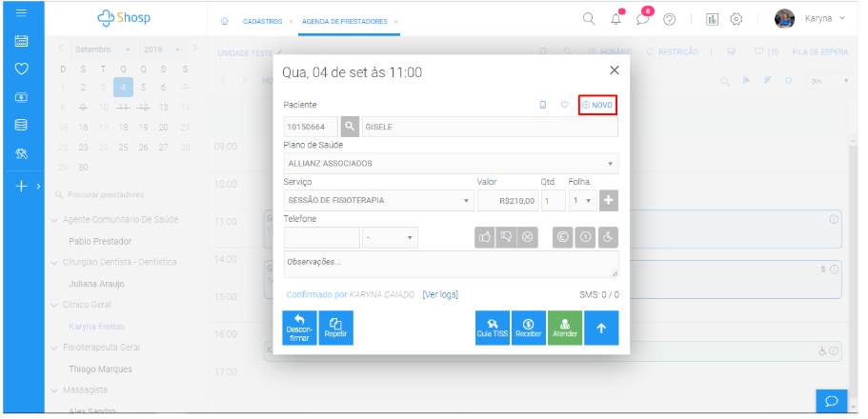Click the Receber button
The height and width of the screenshot is (419, 868).
[529, 328]
